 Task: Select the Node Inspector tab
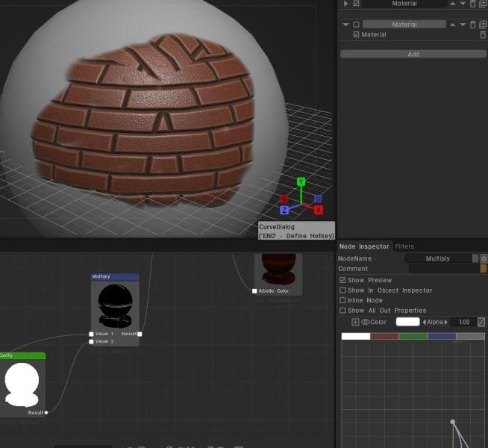point(364,246)
